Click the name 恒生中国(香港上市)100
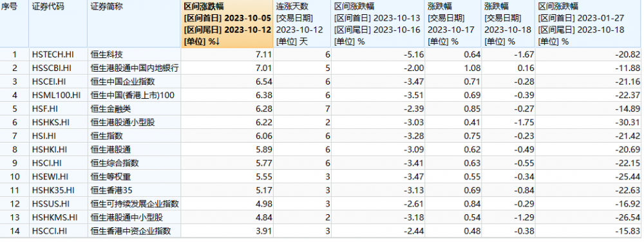Image resolution: width=644 pixels, height=242 pixels. 132,96
